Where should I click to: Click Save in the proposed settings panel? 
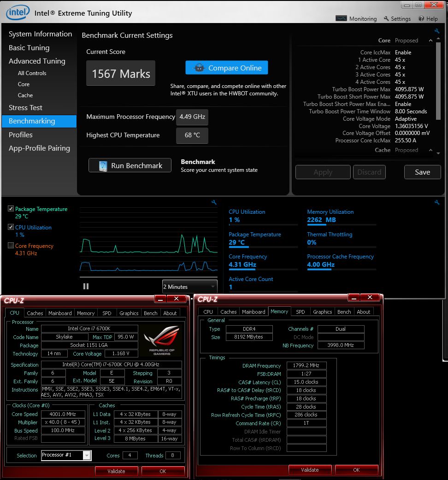[423, 172]
